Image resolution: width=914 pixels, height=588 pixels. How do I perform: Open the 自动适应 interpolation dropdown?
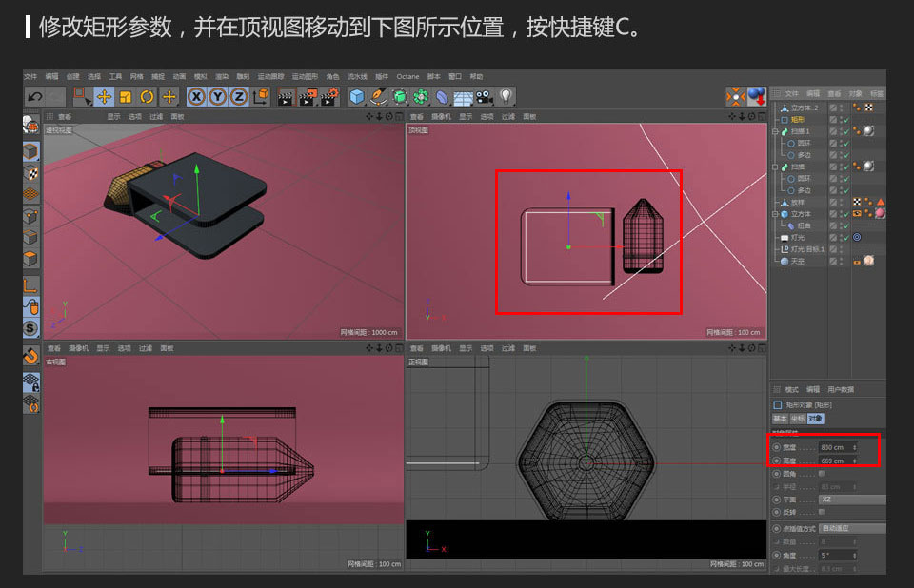point(851,528)
